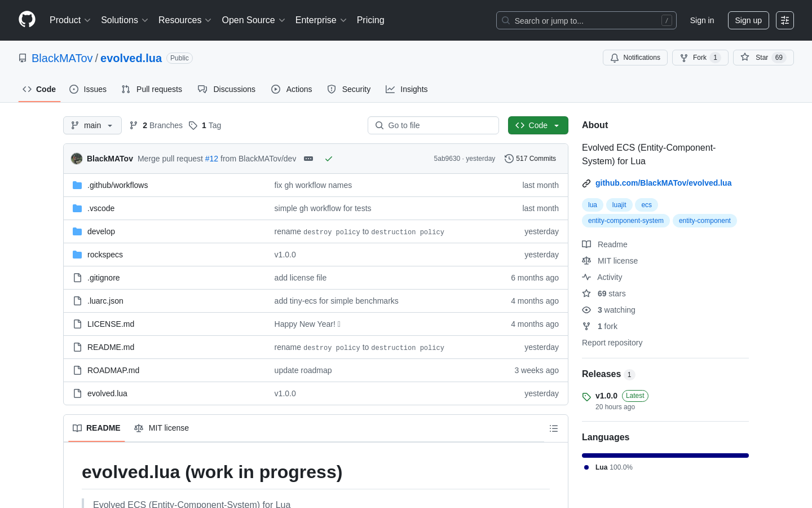This screenshot has width=812, height=508.
Task: Click the notifications bell icon
Action: (615, 58)
